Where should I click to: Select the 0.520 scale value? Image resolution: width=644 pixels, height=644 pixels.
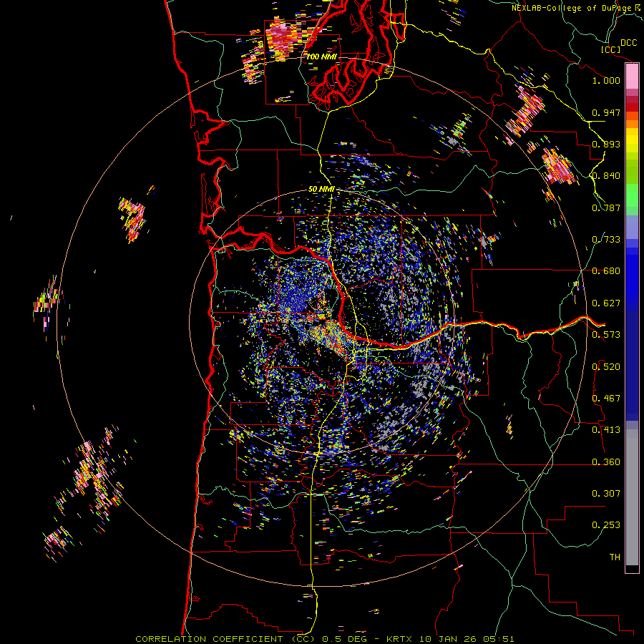[x=606, y=367]
